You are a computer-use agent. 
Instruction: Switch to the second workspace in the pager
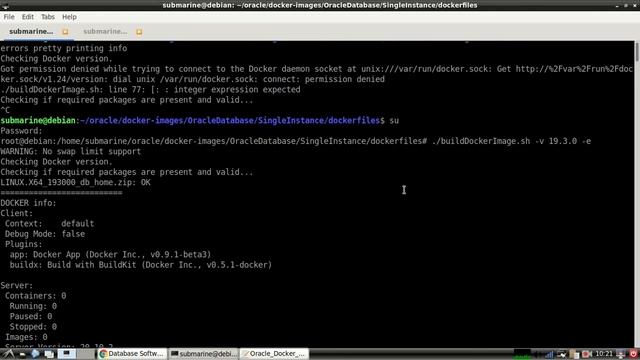pyautogui.click(x=85, y=353)
